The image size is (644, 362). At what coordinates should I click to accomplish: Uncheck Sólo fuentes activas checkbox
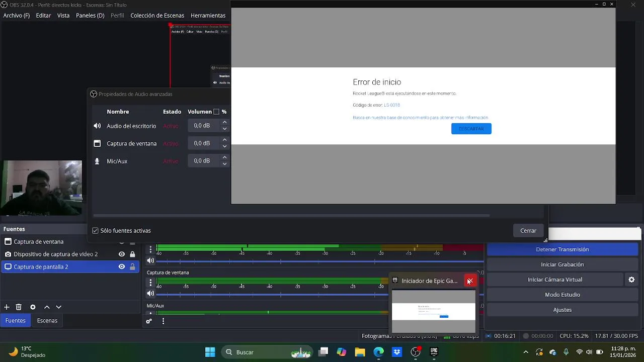tap(95, 231)
